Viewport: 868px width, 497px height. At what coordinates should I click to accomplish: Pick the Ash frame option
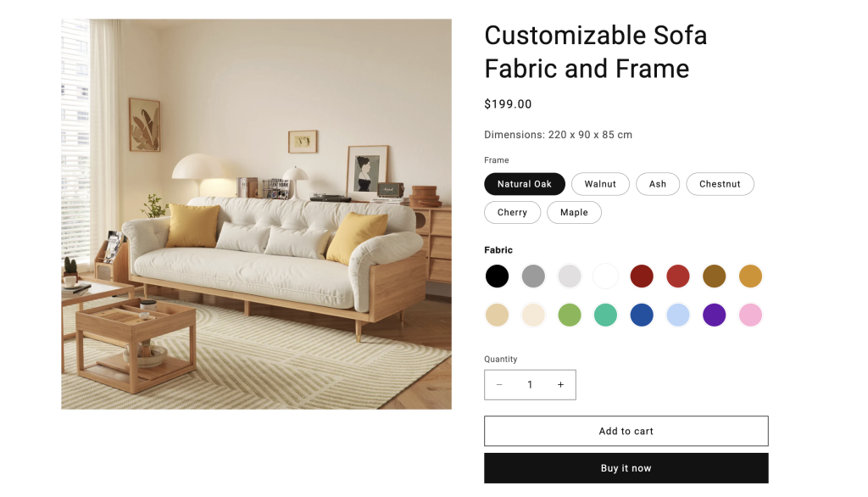(x=658, y=184)
